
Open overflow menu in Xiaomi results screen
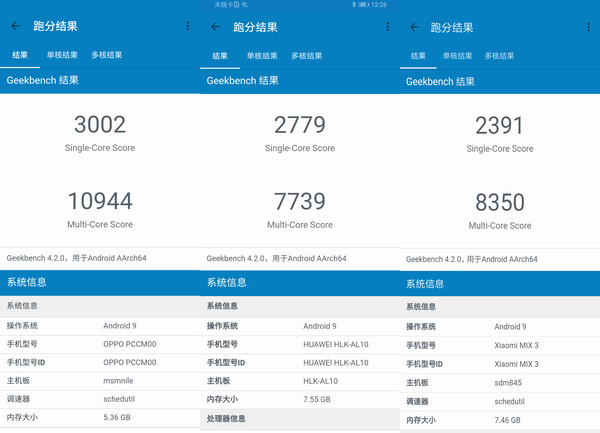click(588, 27)
